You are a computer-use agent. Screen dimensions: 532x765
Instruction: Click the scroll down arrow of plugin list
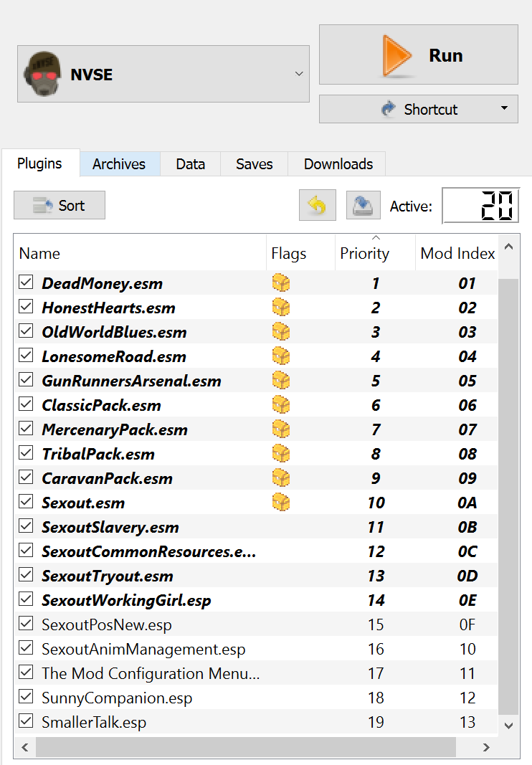click(x=508, y=726)
